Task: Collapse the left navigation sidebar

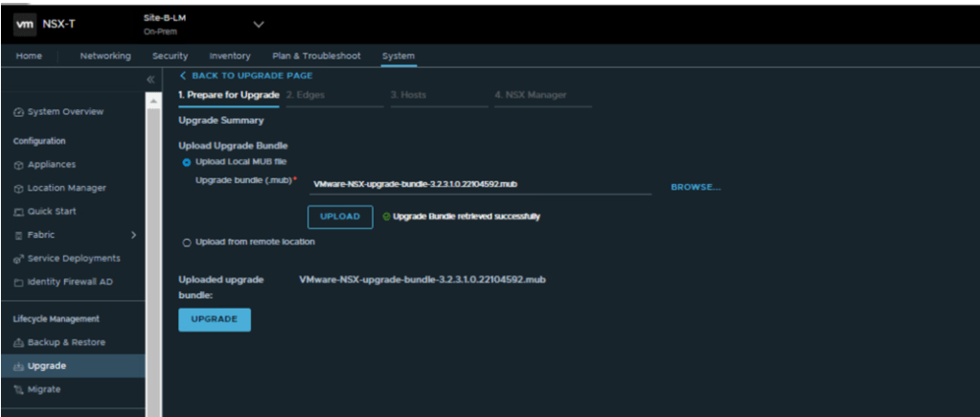Action: pos(149,79)
